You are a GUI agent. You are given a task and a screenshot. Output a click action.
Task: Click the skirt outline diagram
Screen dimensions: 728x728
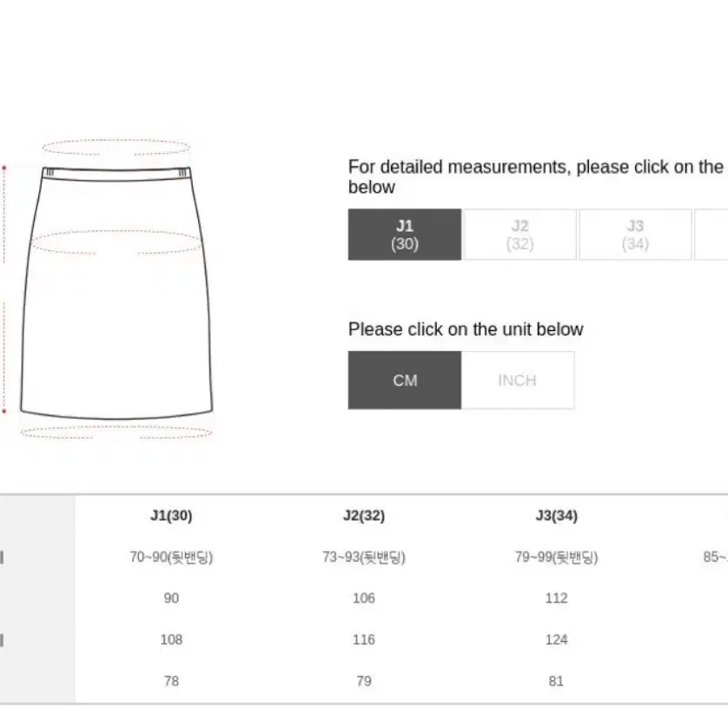tap(116, 293)
